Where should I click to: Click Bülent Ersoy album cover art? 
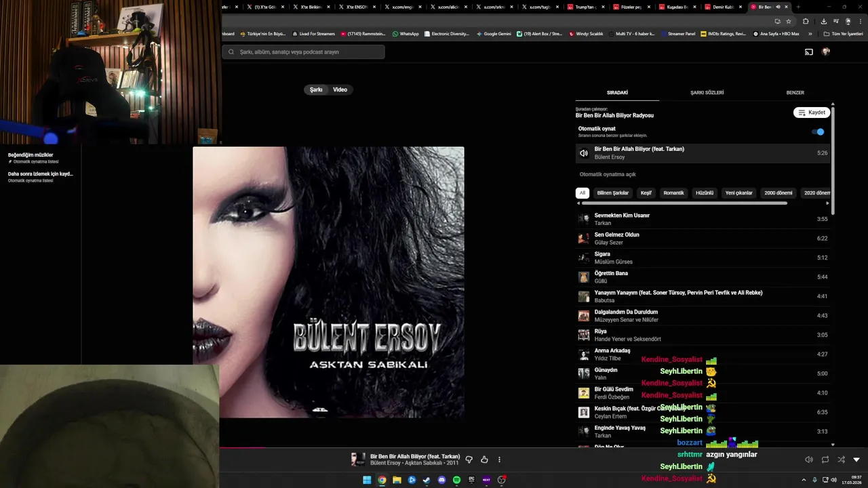click(328, 282)
